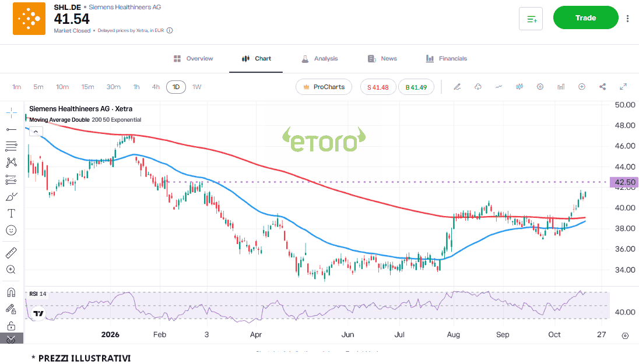Switch to the Overview tab
Viewport: 639px width, 364px height.
[x=193, y=59]
